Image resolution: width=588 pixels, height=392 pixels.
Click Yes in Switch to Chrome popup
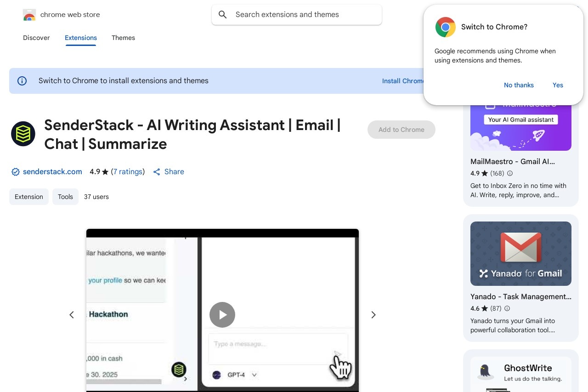[558, 85]
